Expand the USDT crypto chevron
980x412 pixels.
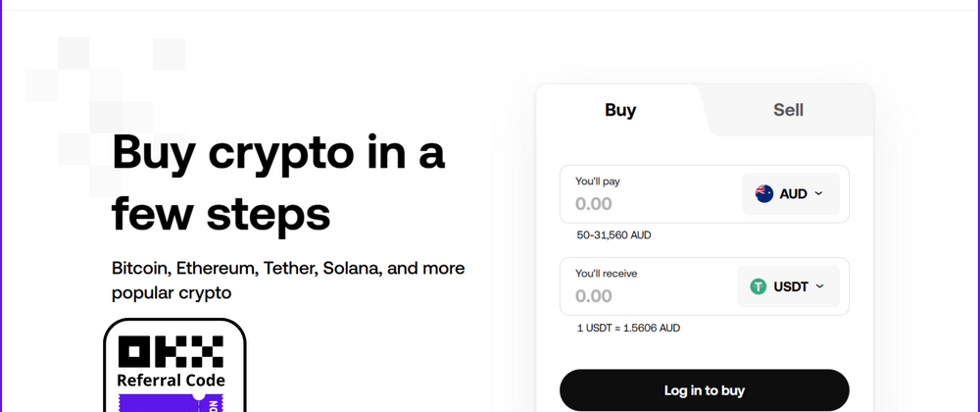pyautogui.click(x=820, y=286)
